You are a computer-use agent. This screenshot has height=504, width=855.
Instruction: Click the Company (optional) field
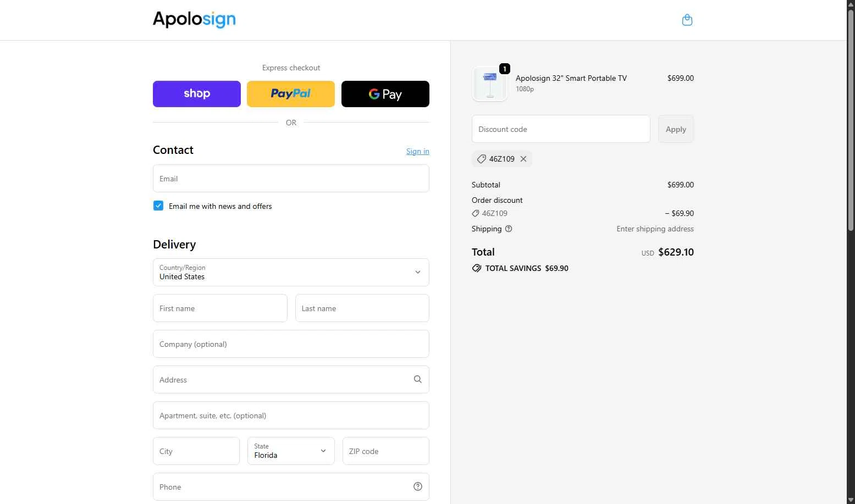[291, 344]
